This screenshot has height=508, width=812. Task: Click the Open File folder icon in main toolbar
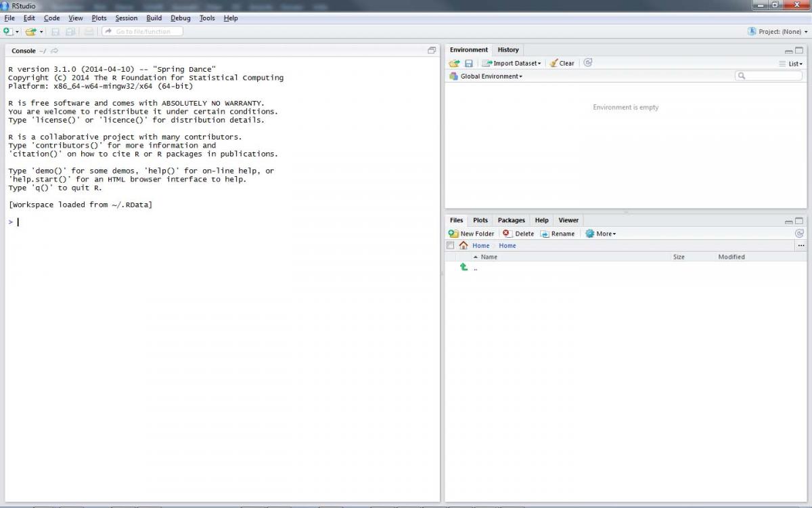click(30, 31)
